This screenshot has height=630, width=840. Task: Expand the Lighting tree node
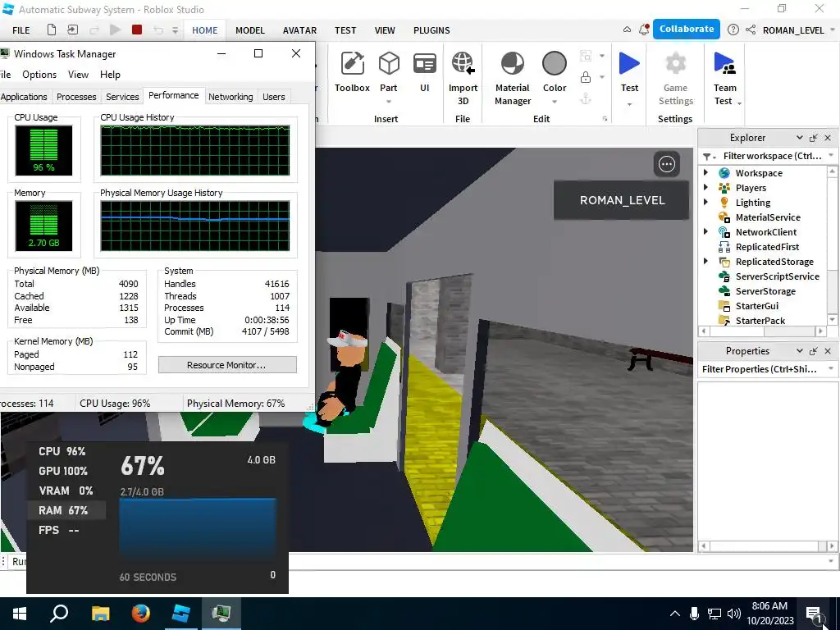click(x=706, y=202)
